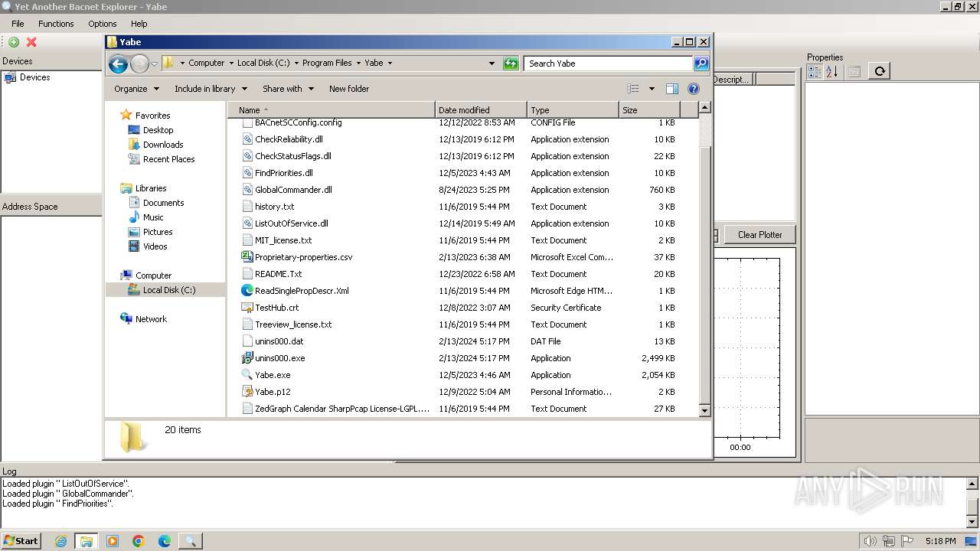Show the preview pane icon
980x551 pixels.
[671, 89]
